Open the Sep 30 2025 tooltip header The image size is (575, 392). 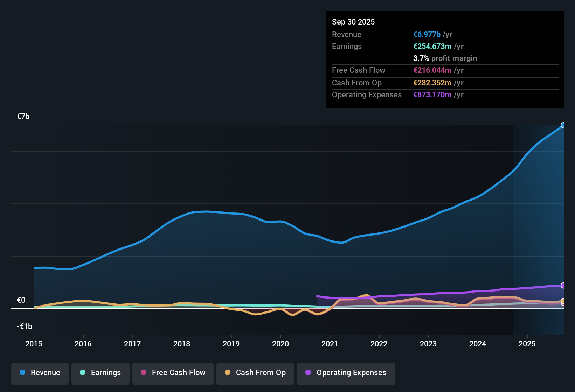coord(353,22)
